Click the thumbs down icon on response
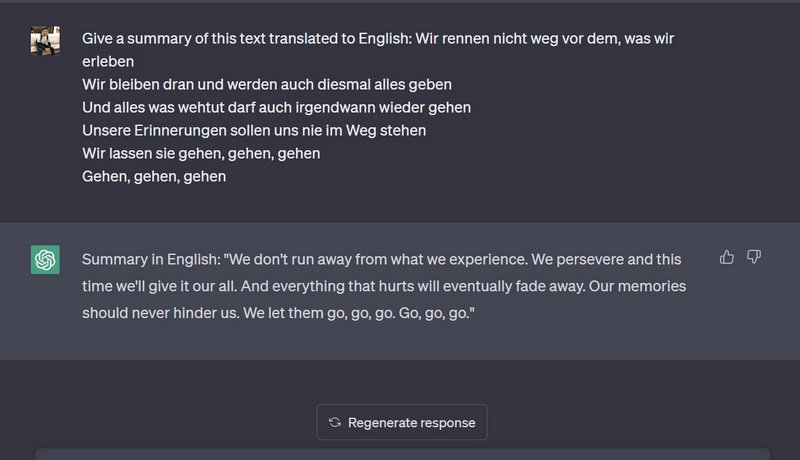 point(754,257)
